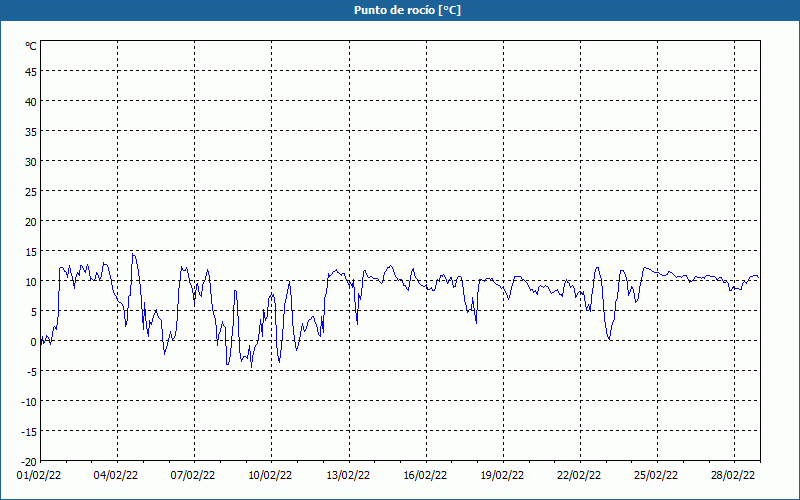Click the y-axis value 10
Image resolution: width=800 pixels, height=500 pixels.
coord(31,282)
